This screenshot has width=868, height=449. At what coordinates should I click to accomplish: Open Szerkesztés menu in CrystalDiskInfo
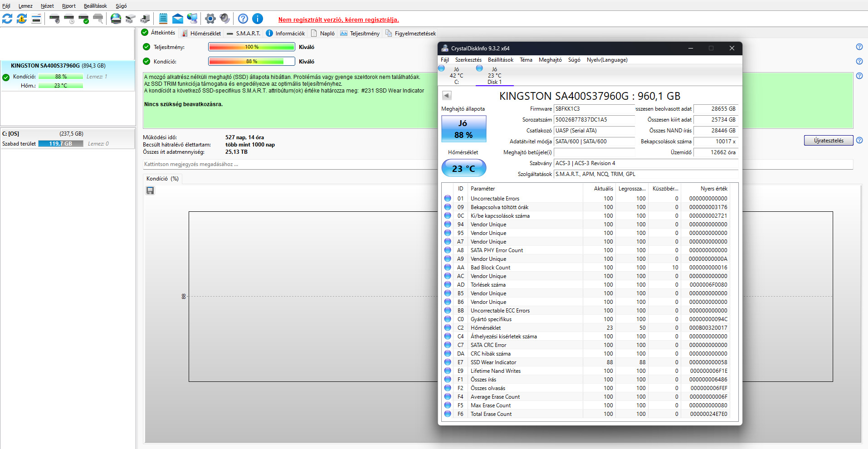468,60
